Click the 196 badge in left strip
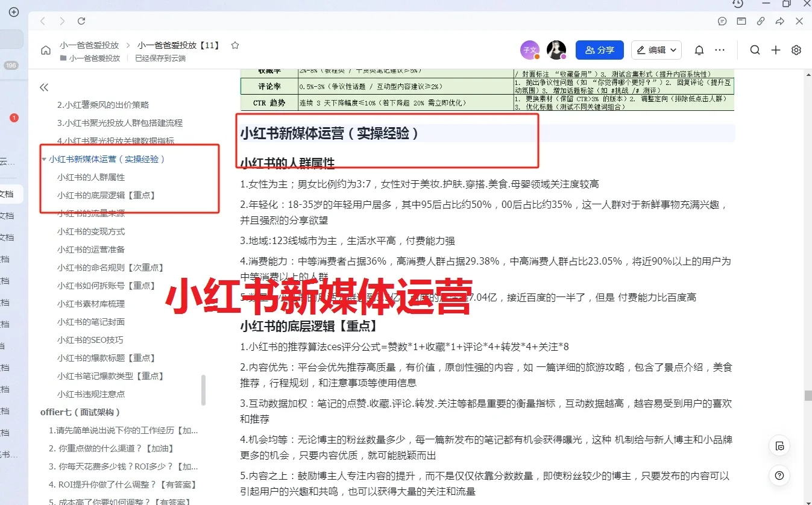This screenshot has width=812, height=505. [x=11, y=66]
